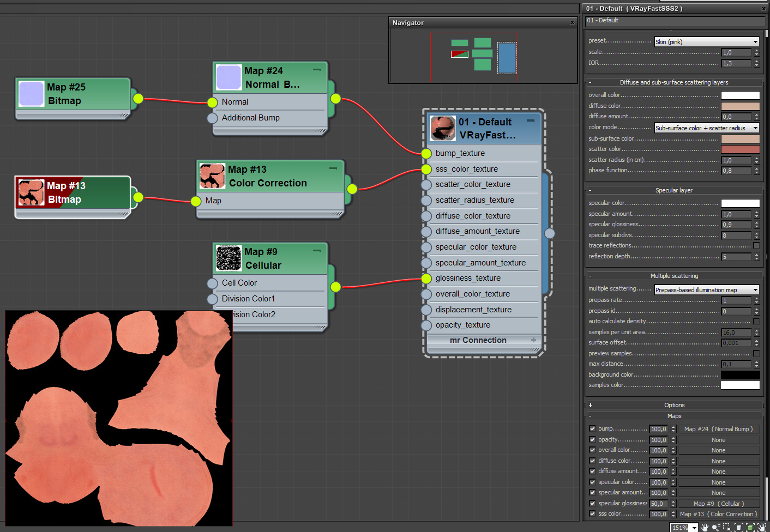Pick the scatter color swatch
Screen dimensions: 770x532
pos(740,149)
